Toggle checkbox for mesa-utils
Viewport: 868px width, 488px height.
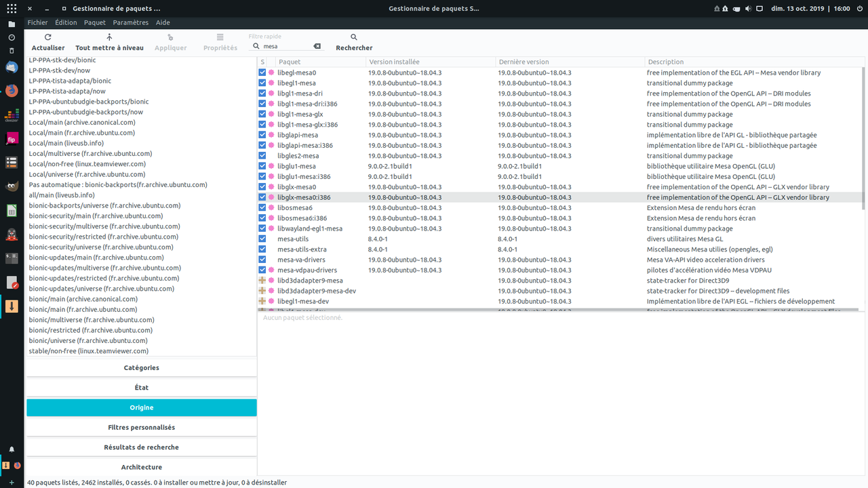tap(262, 239)
